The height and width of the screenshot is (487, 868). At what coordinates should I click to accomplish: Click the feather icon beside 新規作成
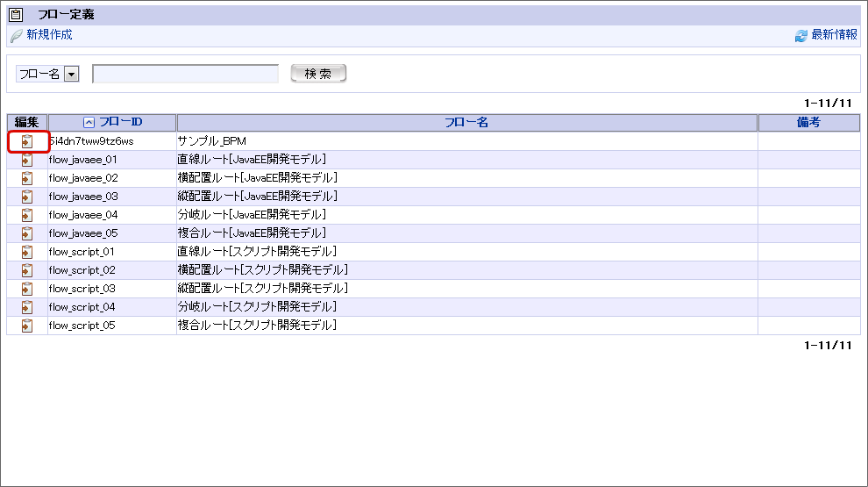(x=17, y=35)
